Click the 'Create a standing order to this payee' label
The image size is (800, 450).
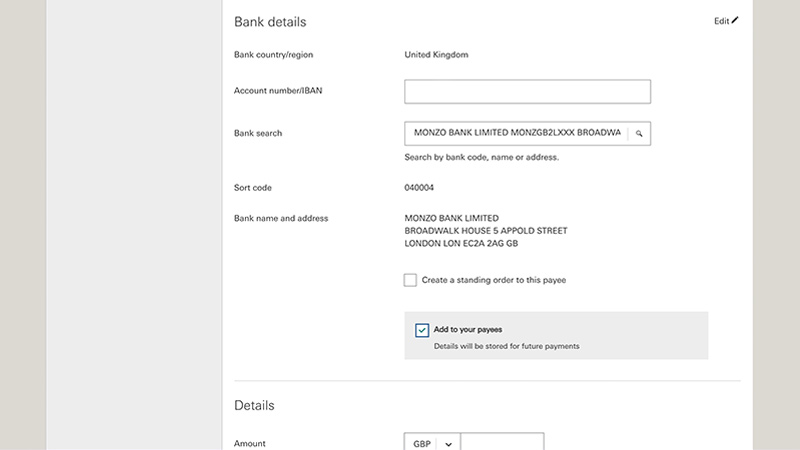point(493,280)
